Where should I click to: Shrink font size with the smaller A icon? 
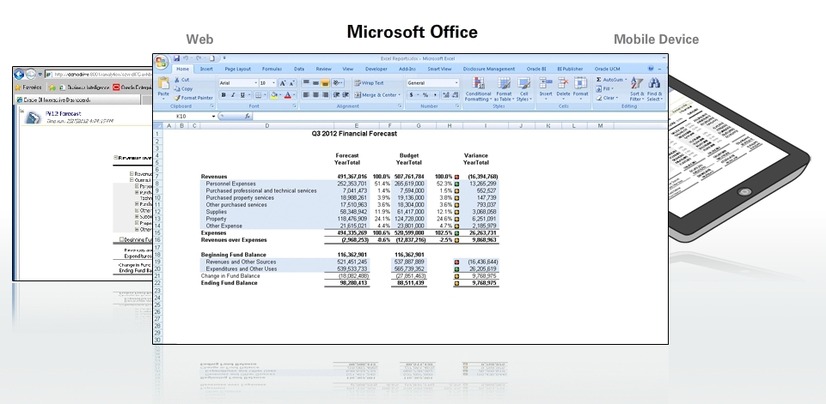pyautogui.click(x=291, y=83)
